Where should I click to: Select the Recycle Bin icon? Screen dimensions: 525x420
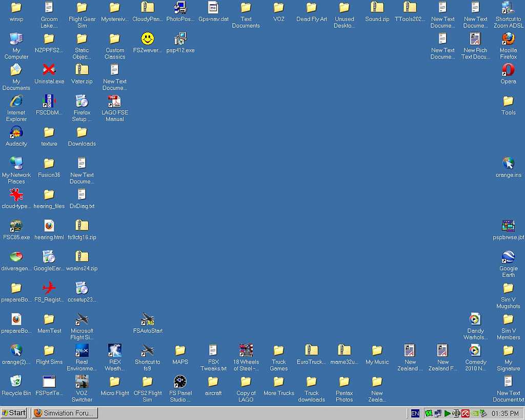click(x=16, y=382)
